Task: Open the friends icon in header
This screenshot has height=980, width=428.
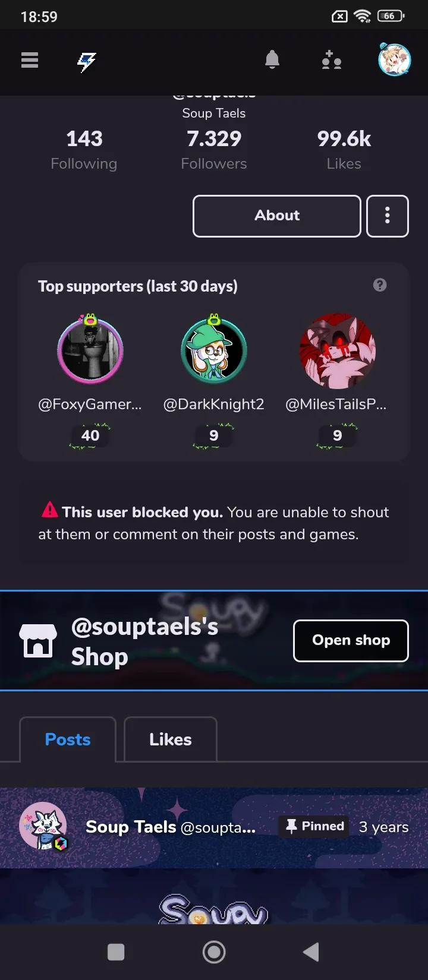Action: (x=332, y=60)
